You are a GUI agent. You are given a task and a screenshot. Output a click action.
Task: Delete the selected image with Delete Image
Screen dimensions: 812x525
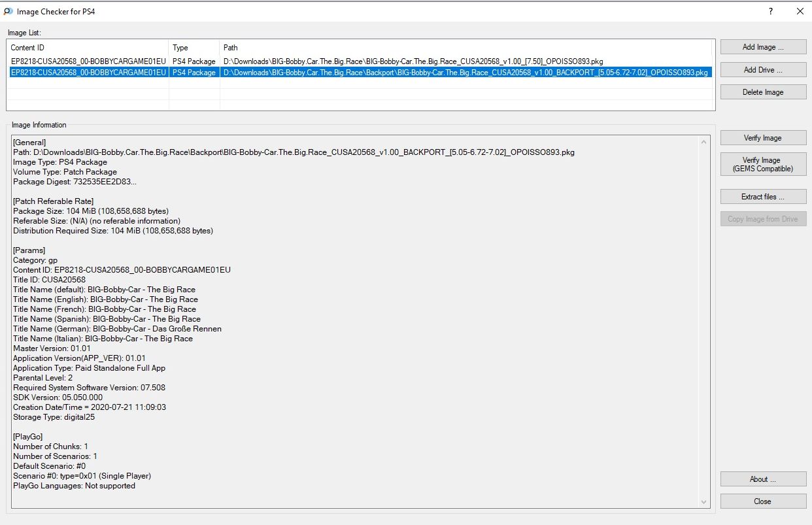click(x=763, y=92)
